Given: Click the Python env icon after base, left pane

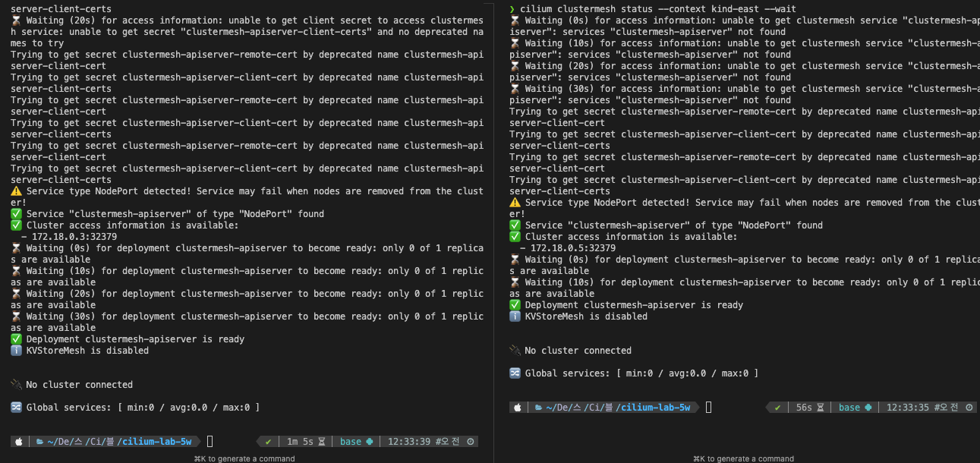Looking at the screenshot, I should pos(370,442).
